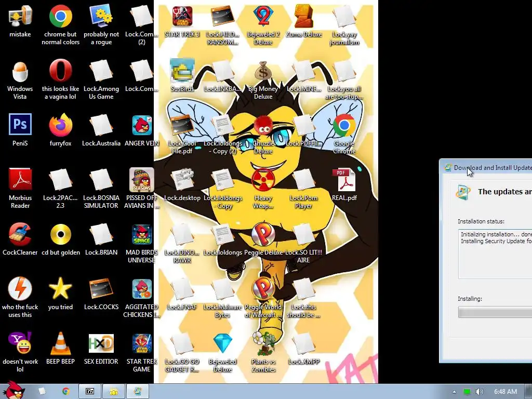Select 'probably not a rogue' icon
This screenshot has height=399, width=532.
101,16
